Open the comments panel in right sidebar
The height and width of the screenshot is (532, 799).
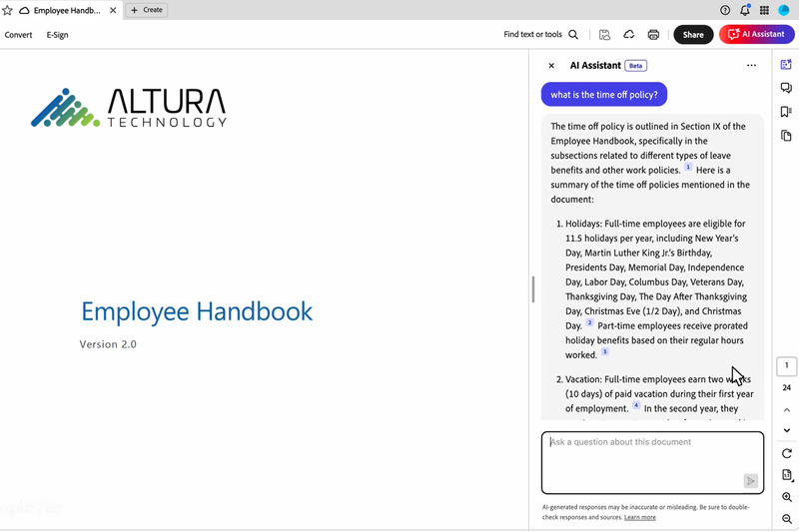(786, 88)
